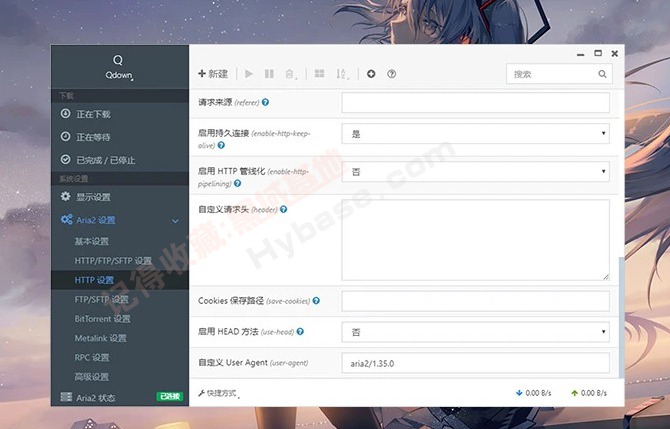
Task: Click the magnifier search icon
Action: click(x=602, y=74)
